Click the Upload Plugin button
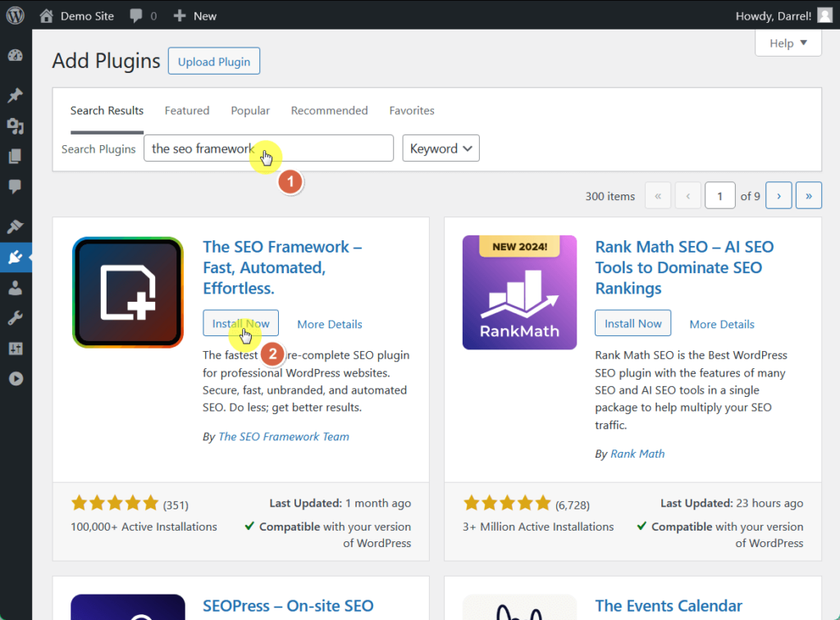The width and height of the screenshot is (840, 620). (x=214, y=62)
